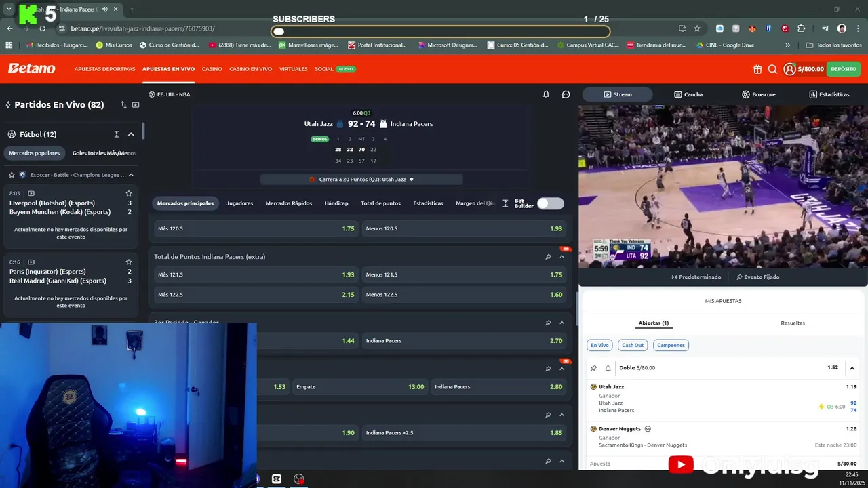Favorite the Paris vs Real Madrid match
Viewport: 868px width, 488px height.
coord(129,262)
